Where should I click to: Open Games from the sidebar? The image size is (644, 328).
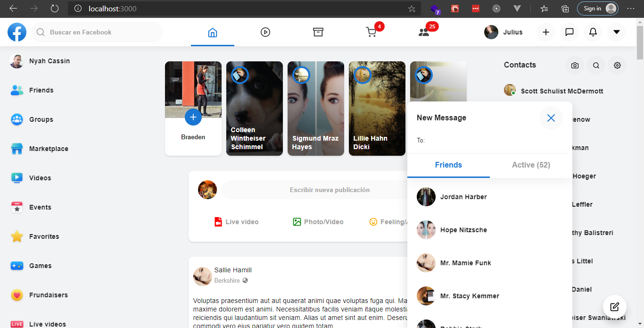click(31, 266)
